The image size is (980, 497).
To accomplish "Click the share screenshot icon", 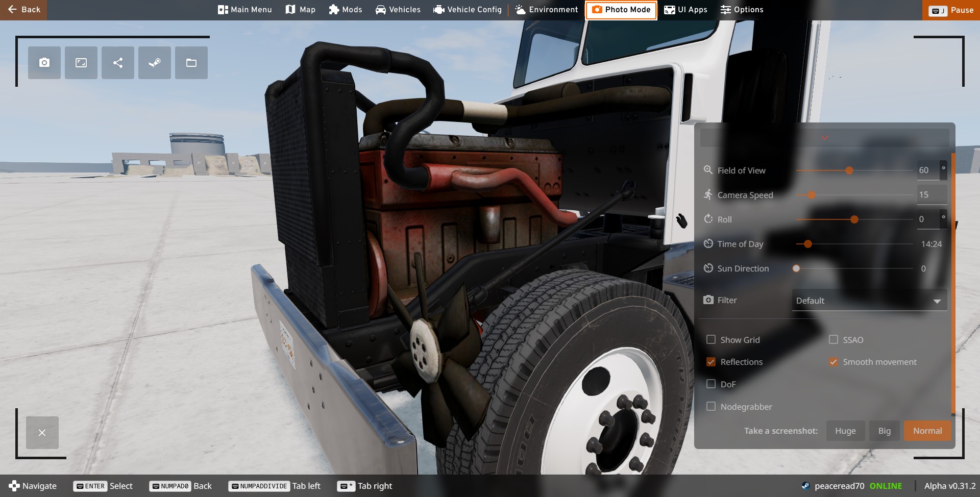I will (118, 63).
